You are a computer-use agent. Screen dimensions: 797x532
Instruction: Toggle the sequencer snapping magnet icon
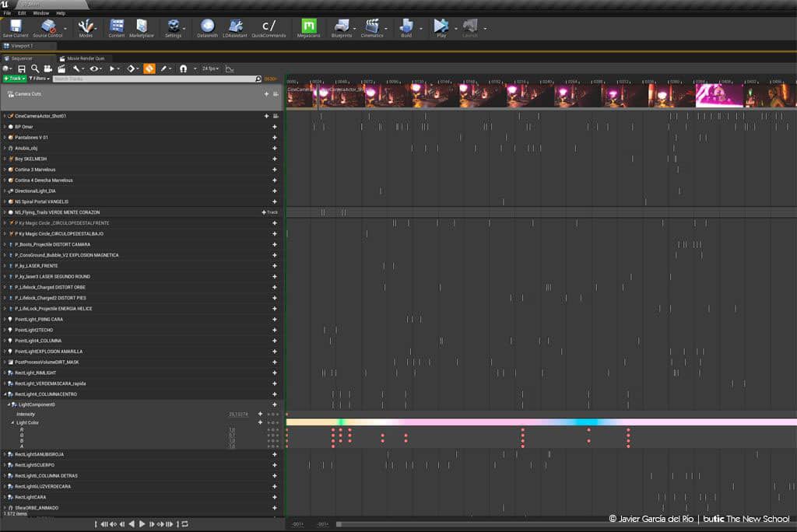pos(183,68)
